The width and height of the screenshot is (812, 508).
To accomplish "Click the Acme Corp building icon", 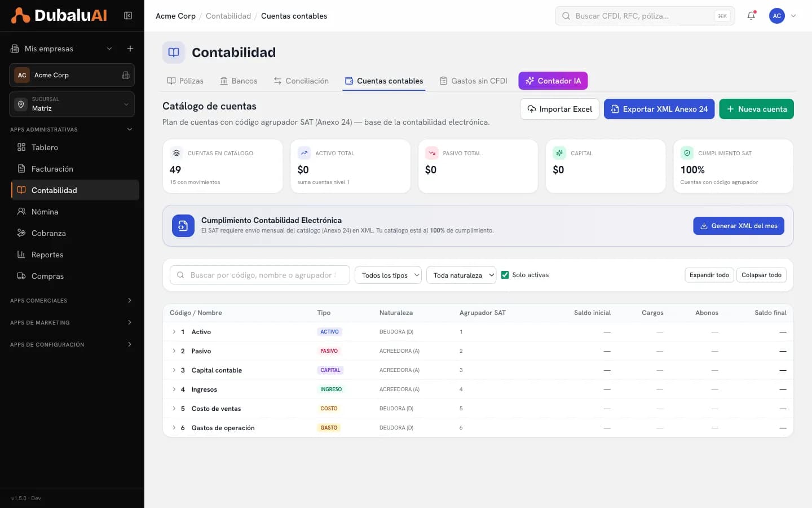I will [126, 75].
